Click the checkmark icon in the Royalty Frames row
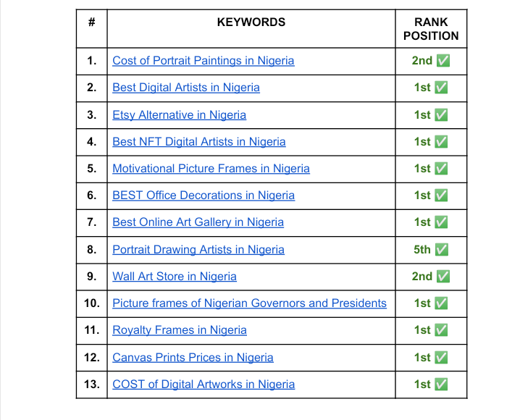Image resolution: width=520 pixels, height=420 pixels. pos(441,330)
